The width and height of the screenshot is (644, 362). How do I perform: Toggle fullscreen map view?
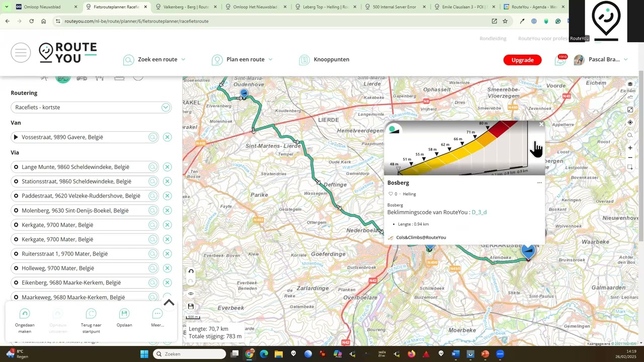630,110
